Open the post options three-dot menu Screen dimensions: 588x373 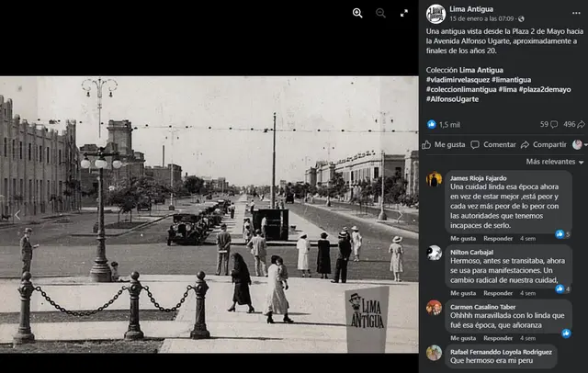point(576,14)
